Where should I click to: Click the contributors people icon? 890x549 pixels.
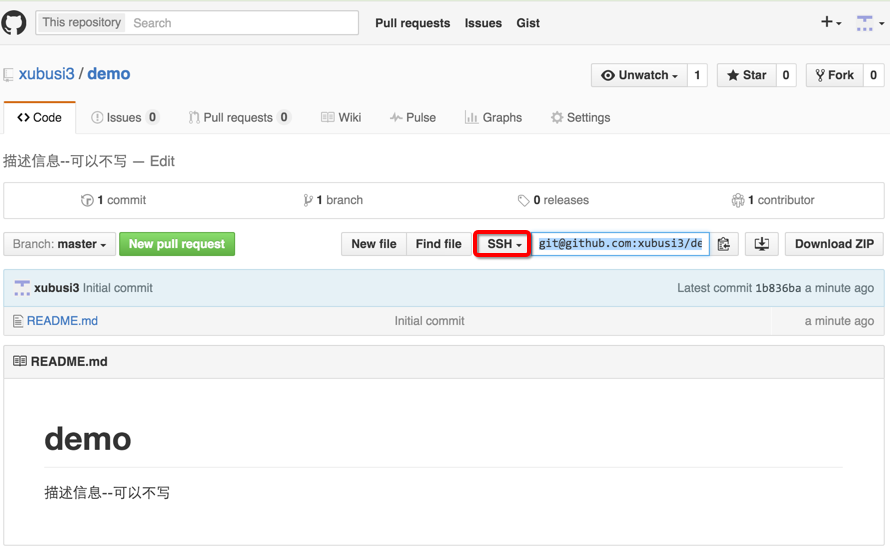click(737, 200)
